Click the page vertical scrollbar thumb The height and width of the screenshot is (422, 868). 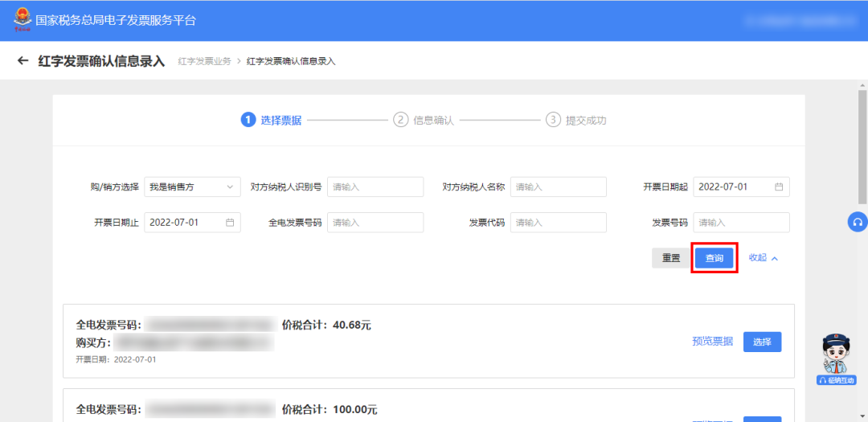pos(862,145)
